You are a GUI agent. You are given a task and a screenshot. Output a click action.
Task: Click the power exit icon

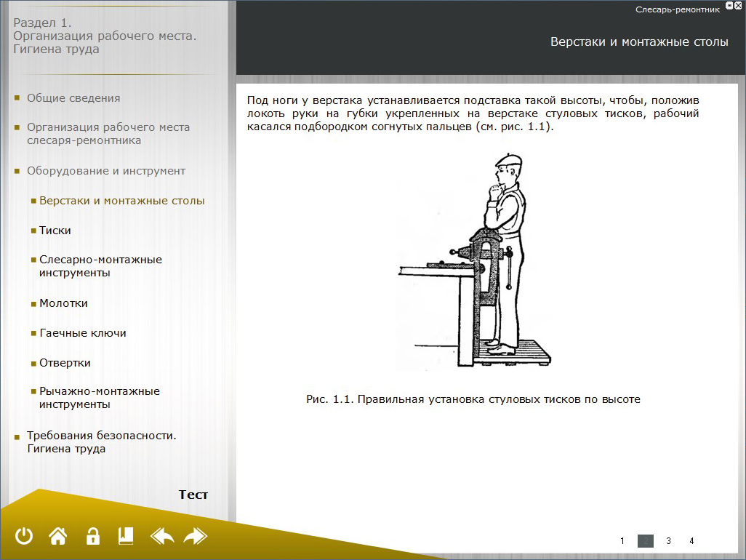[24, 537]
